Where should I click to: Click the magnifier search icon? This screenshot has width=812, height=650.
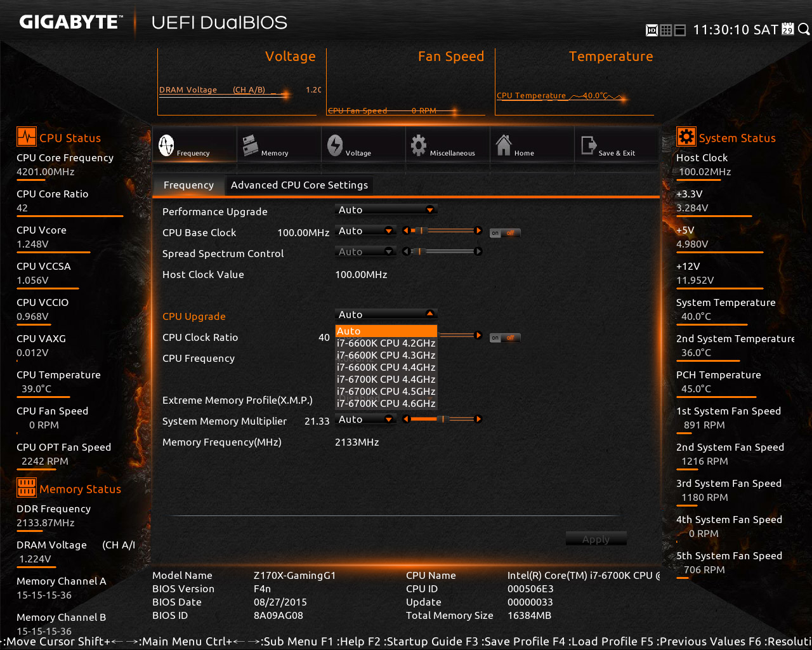coord(804,29)
